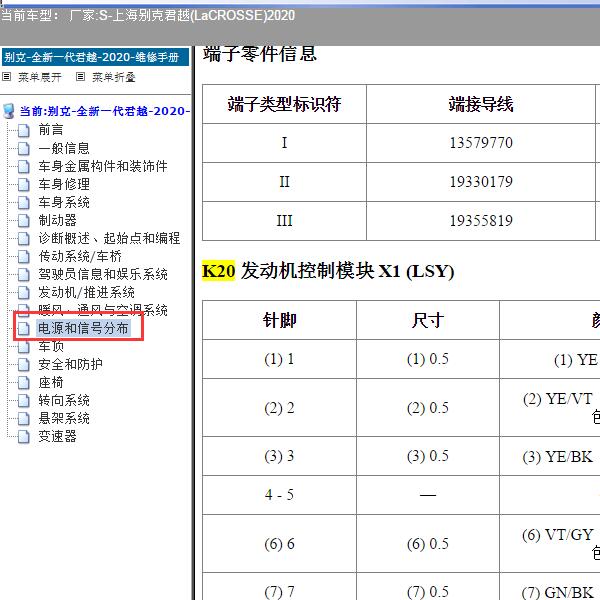This screenshot has width=600, height=600.
Task: Open the 前言 tree entry
Action: point(51,130)
